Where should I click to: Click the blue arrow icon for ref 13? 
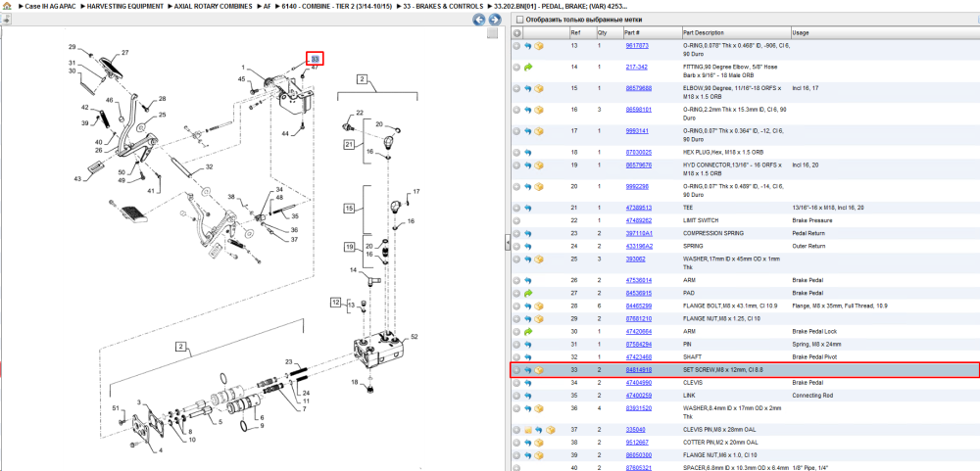click(x=527, y=46)
